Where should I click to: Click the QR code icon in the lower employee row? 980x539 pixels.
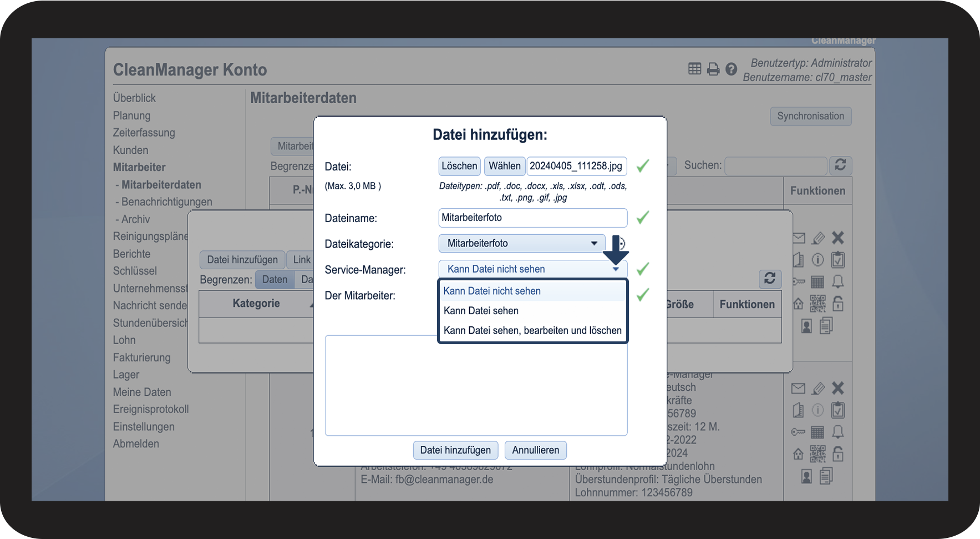pos(817,454)
